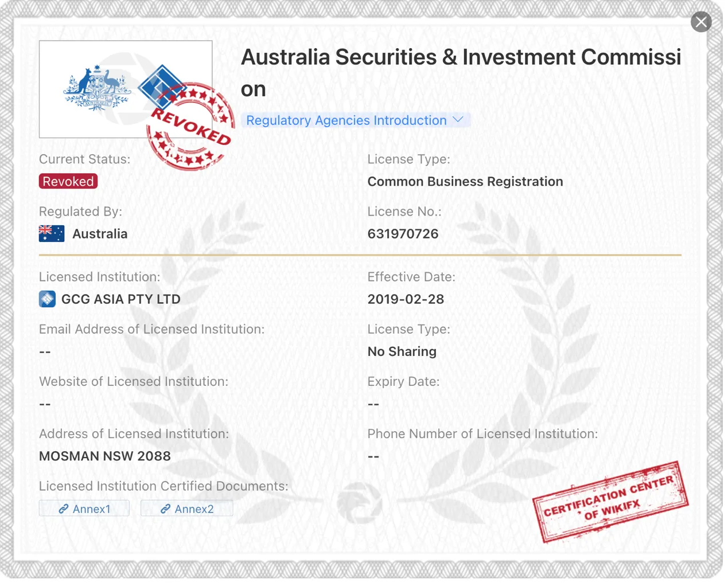The height and width of the screenshot is (583, 728).
Task: Click the Current Status label
Action: click(85, 159)
